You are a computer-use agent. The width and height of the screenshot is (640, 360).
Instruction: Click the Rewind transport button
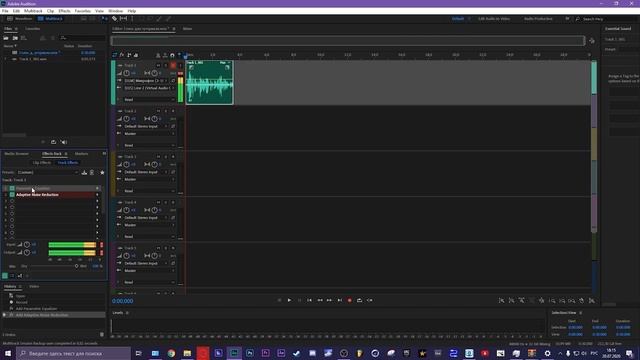click(320, 300)
